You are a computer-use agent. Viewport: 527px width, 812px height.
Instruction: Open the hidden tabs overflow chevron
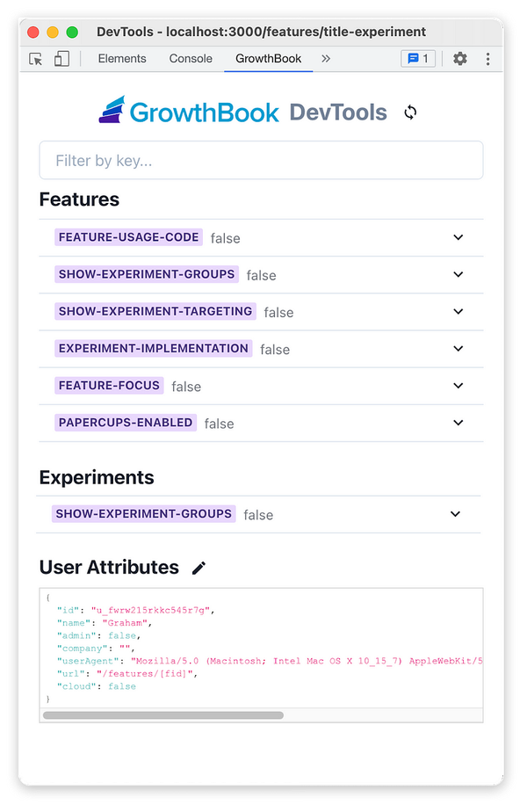[326, 59]
